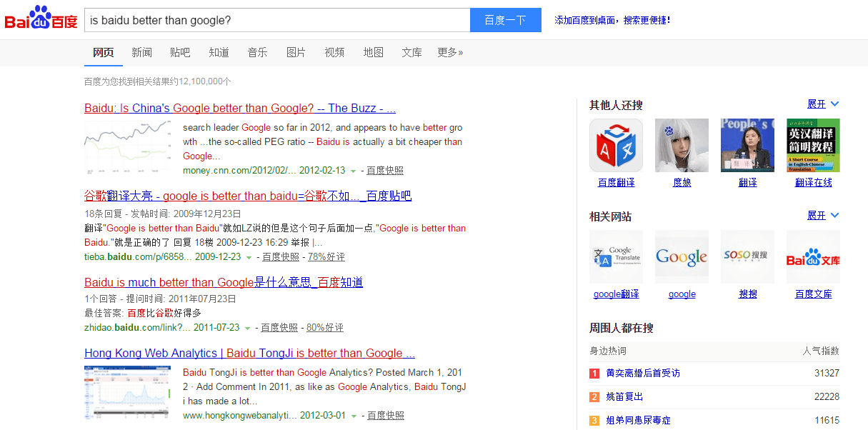Open hot topic 黄奕离婚后首受访
This screenshot has width=868, height=430.
[x=643, y=374]
